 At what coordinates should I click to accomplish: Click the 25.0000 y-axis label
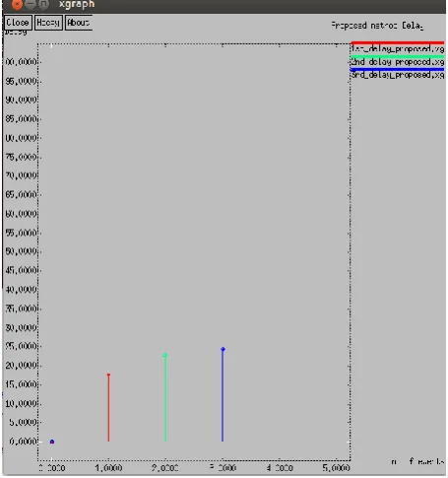22,346
